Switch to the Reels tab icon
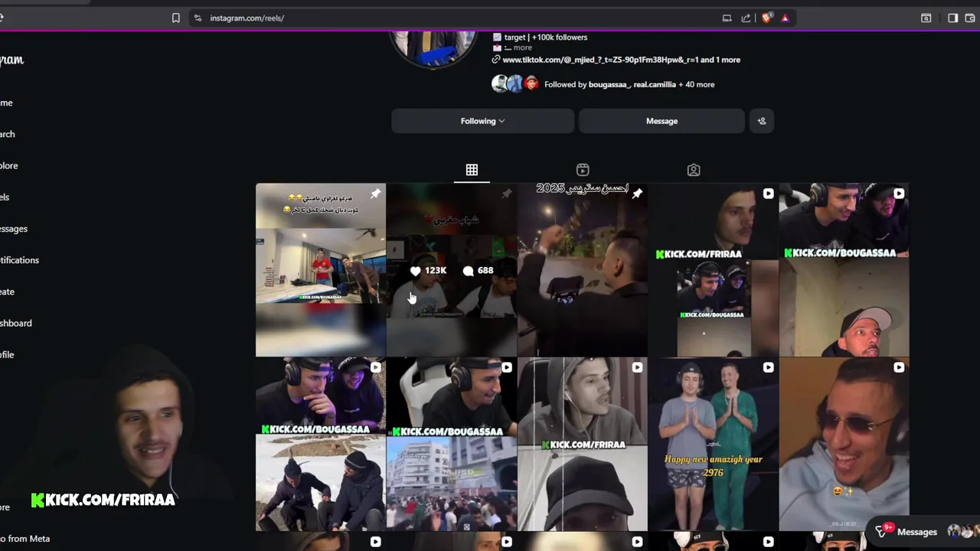 583,170
